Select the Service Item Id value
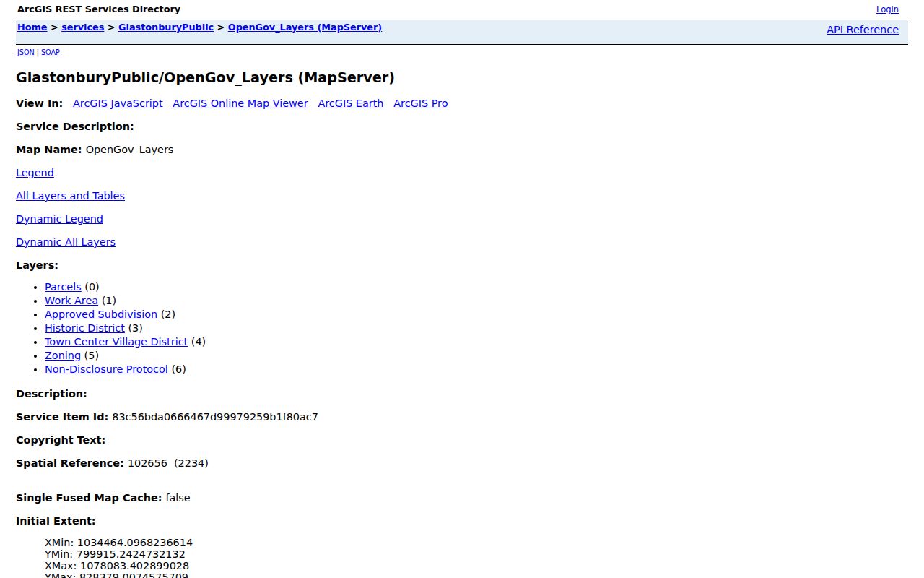Image resolution: width=924 pixels, height=578 pixels. click(215, 417)
